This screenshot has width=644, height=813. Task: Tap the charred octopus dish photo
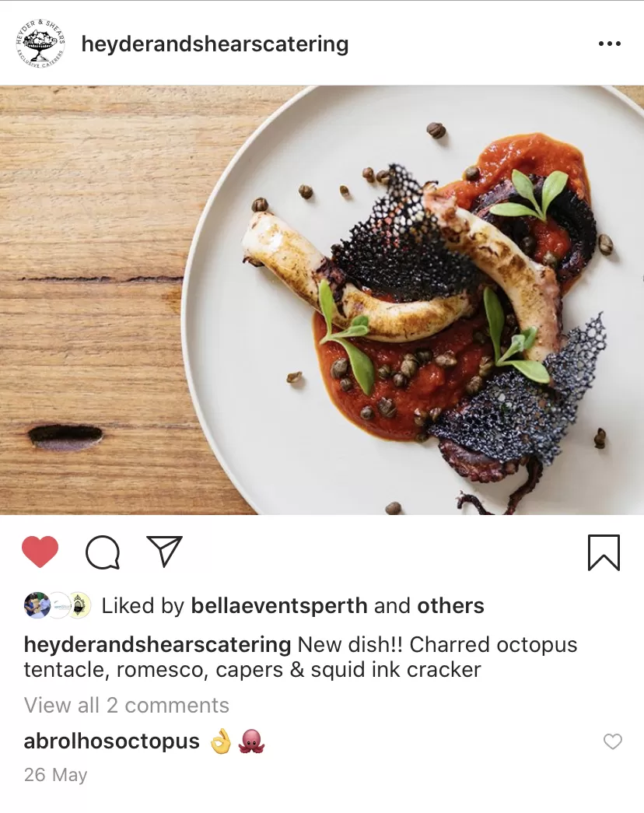tap(322, 300)
